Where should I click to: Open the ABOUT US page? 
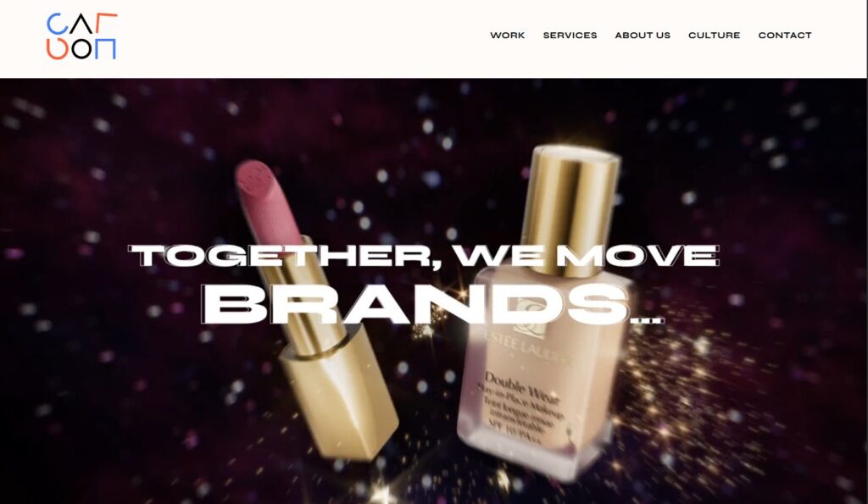pyautogui.click(x=643, y=36)
